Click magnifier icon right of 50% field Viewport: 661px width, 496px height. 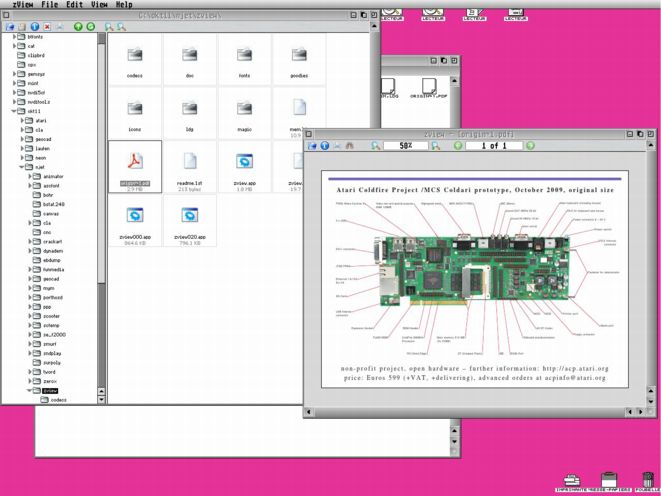click(x=435, y=146)
